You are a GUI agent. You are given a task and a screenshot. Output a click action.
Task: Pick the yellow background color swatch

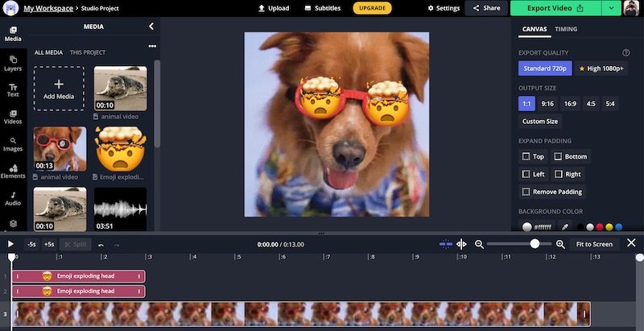609,227
